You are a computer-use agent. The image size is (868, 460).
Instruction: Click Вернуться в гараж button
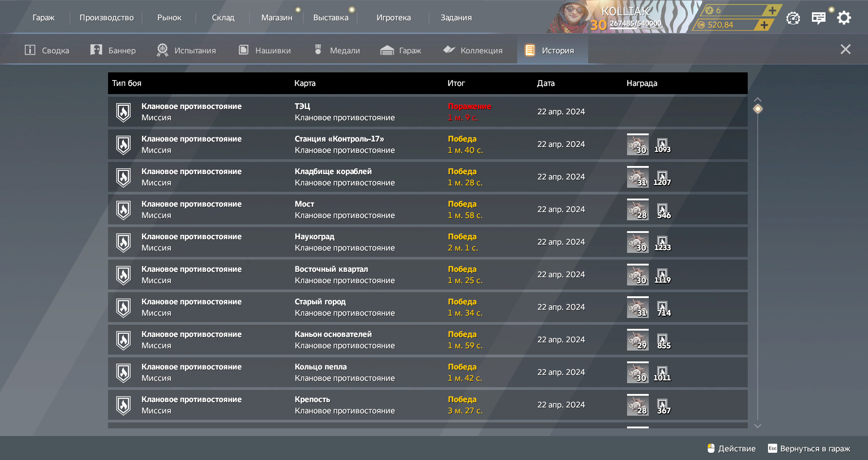pos(809,448)
